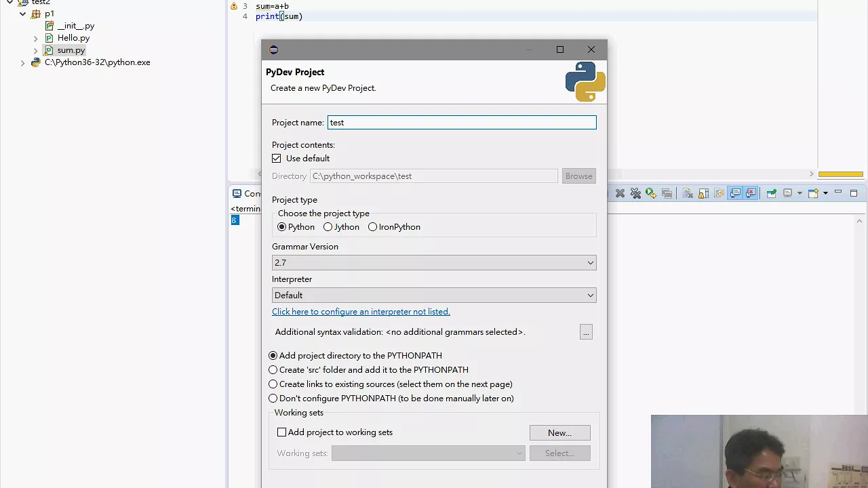Click the gray stacked-windows console icon

point(667,193)
